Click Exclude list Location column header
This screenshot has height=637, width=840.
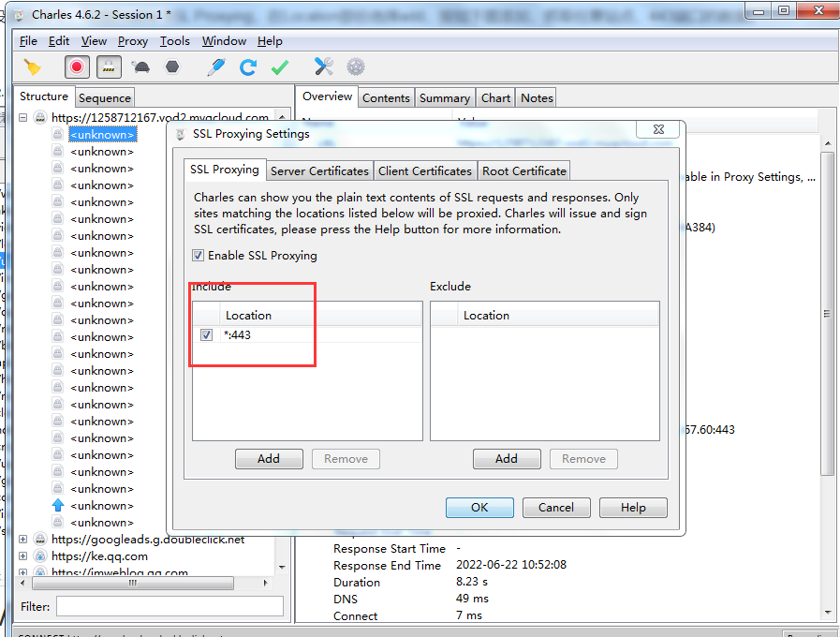pyautogui.click(x=558, y=315)
